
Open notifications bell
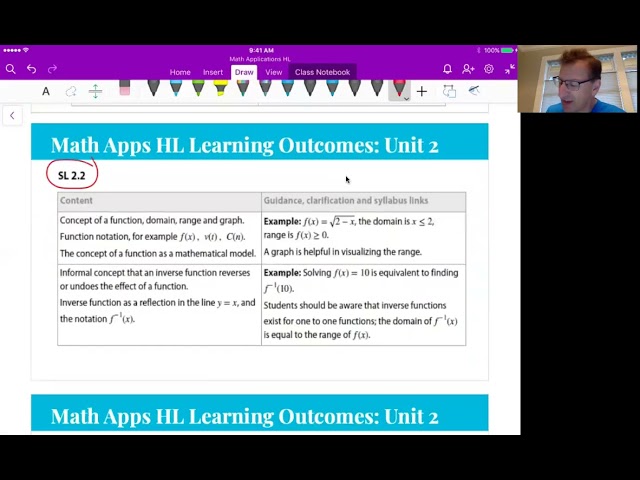tap(447, 69)
